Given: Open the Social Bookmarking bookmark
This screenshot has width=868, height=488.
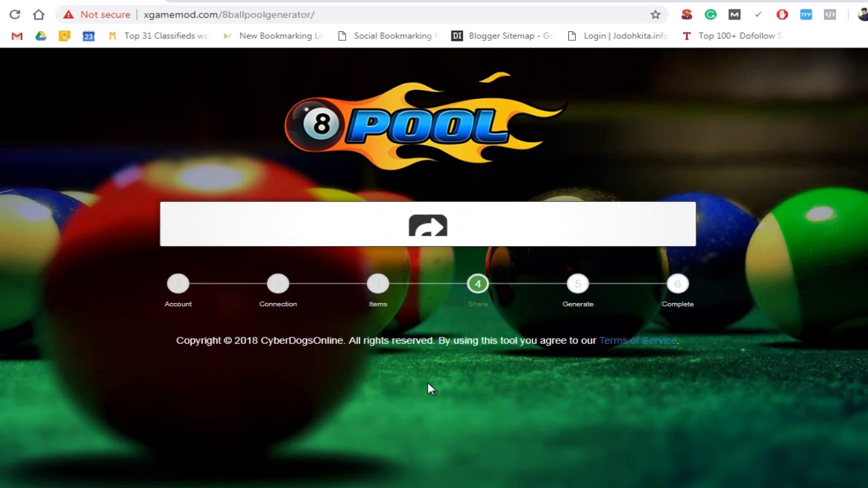Looking at the screenshot, I should [388, 36].
